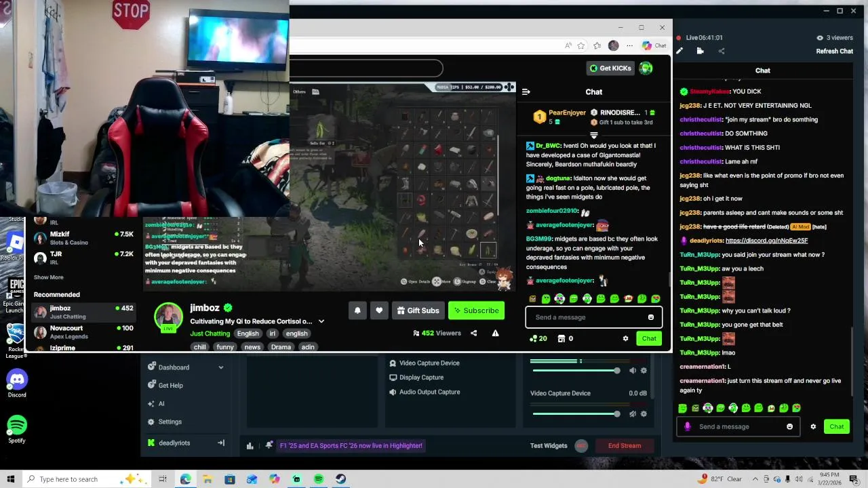Open Settings in the sidebar menu

tap(164, 422)
